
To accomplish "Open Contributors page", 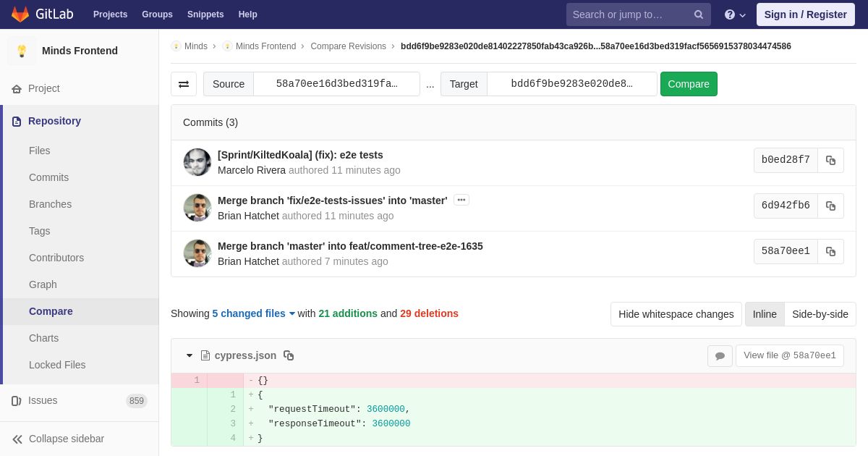I will pyautogui.click(x=56, y=258).
